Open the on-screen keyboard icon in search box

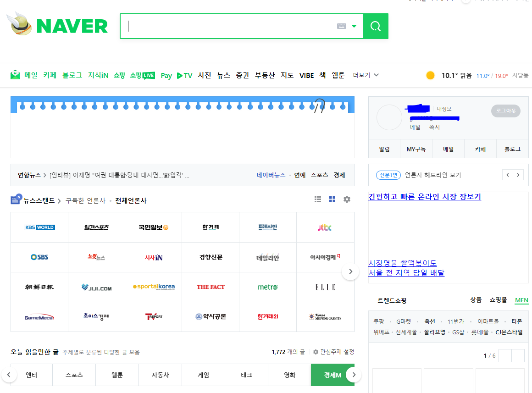(x=341, y=26)
